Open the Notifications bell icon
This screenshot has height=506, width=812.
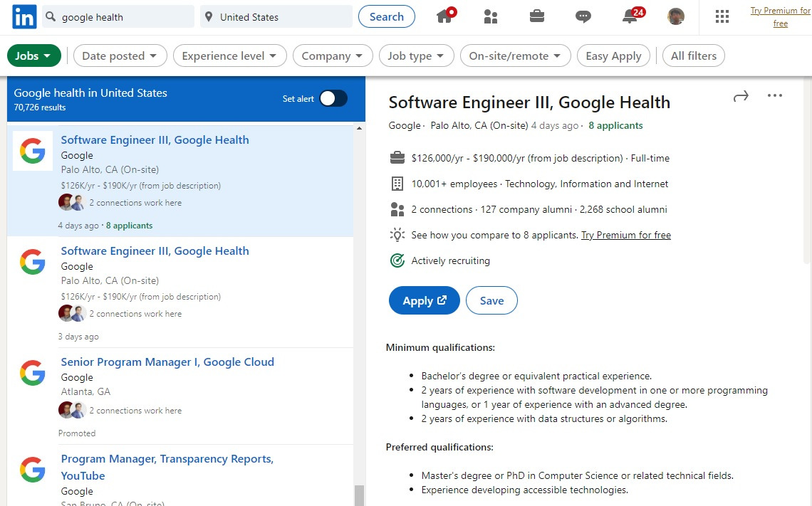[x=630, y=16]
